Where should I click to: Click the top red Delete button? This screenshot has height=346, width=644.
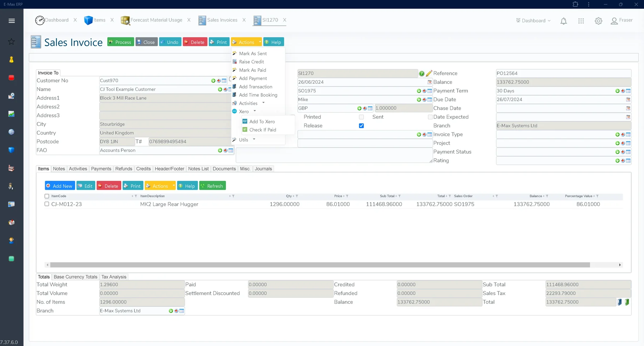point(195,42)
